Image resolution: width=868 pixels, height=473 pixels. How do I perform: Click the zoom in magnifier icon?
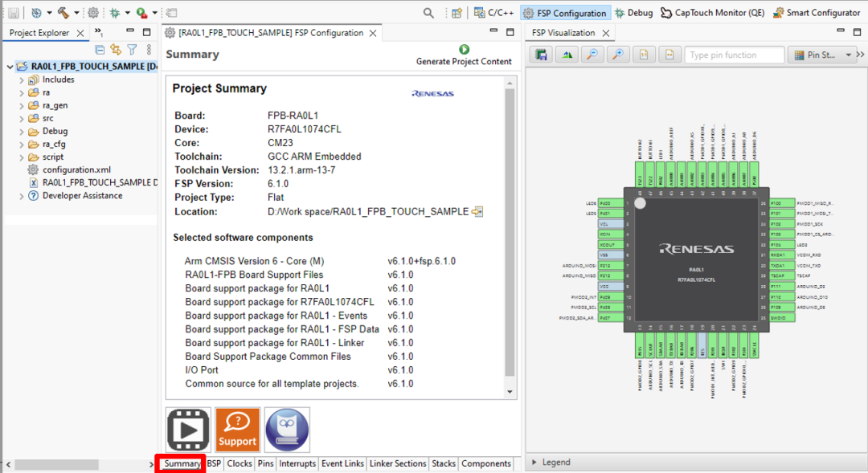[617, 55]
